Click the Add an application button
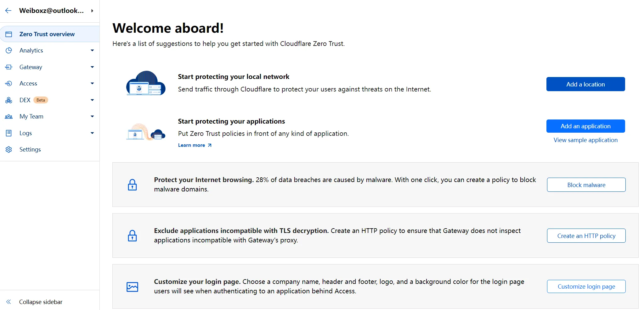Image resolution: width=644 pixels, height=310 pixels. (585, 126)
